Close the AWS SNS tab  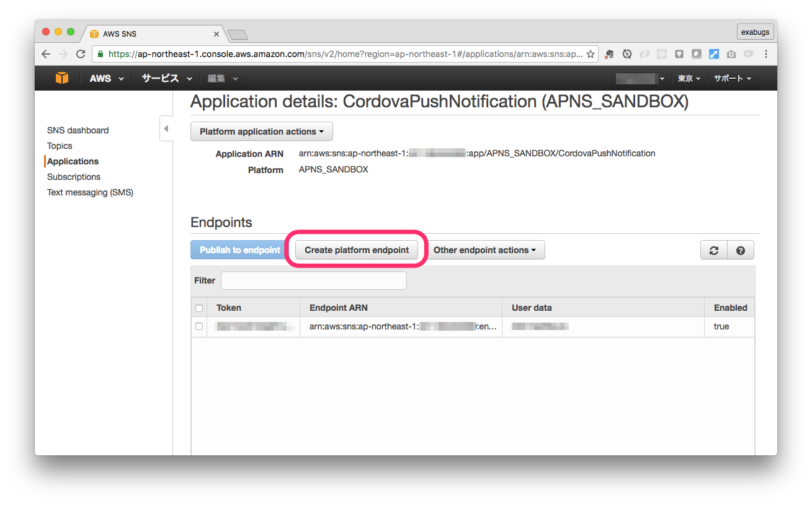click(x=216, y=34)
